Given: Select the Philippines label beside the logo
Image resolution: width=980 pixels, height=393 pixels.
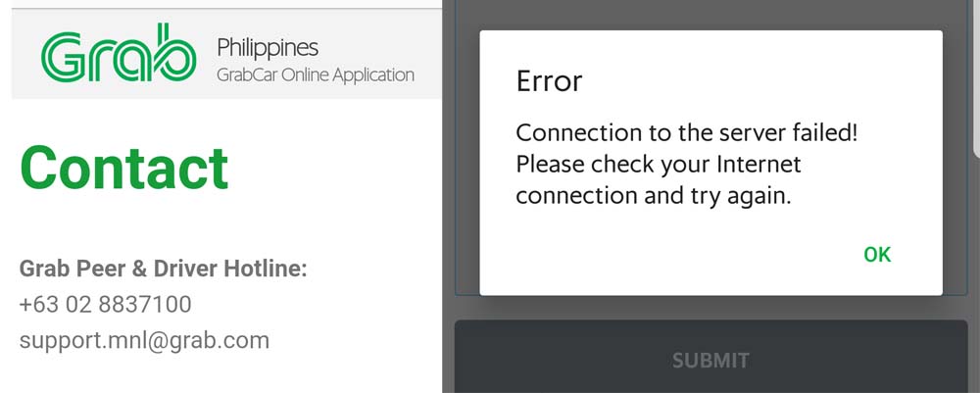Looking at the screenshot, I should (268, 47).
